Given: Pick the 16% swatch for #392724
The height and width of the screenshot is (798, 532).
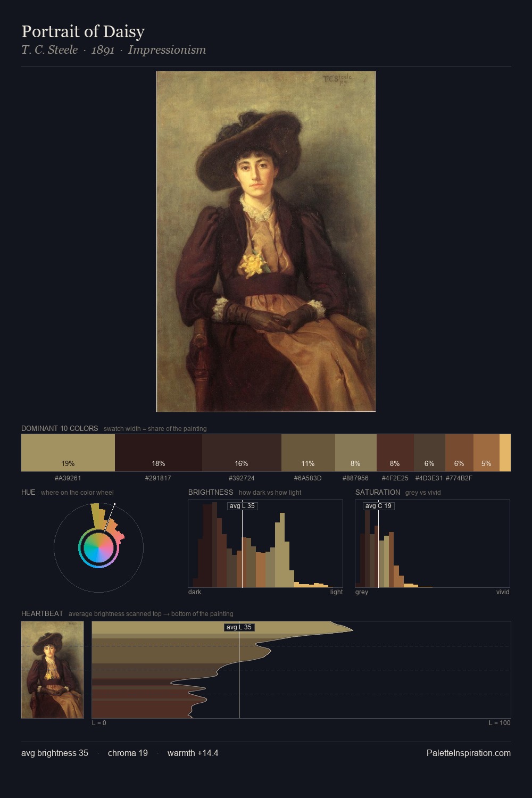Looking at the screenshot, I should click(x=242, y=453).
